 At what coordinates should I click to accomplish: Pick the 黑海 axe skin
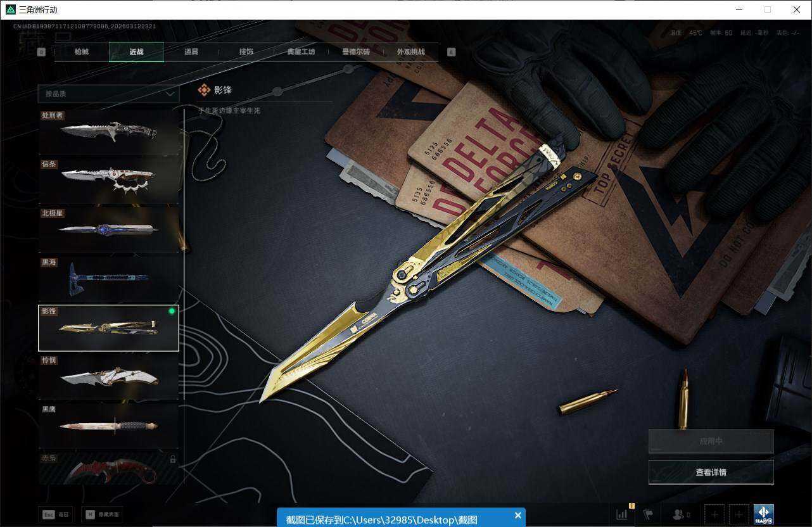(x=108, y=279)
